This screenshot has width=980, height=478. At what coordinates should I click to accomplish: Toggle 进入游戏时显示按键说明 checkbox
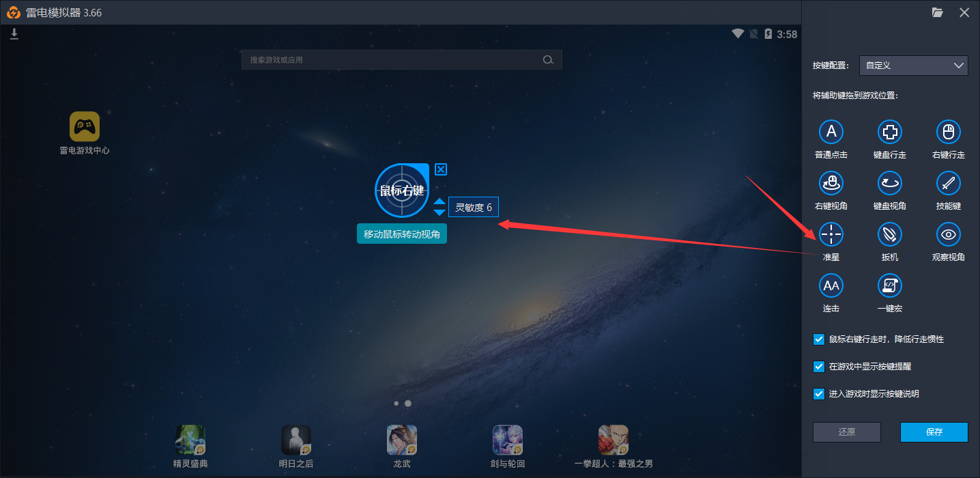pyautogui.click(x=819, y=394)
